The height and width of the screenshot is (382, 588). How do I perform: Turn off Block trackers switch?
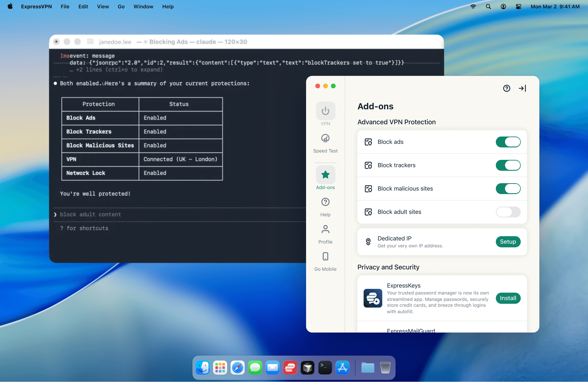coord(508,165)
